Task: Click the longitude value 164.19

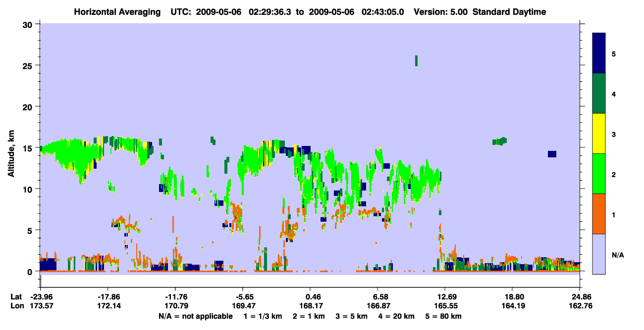Action: click(x=512, y=306)
